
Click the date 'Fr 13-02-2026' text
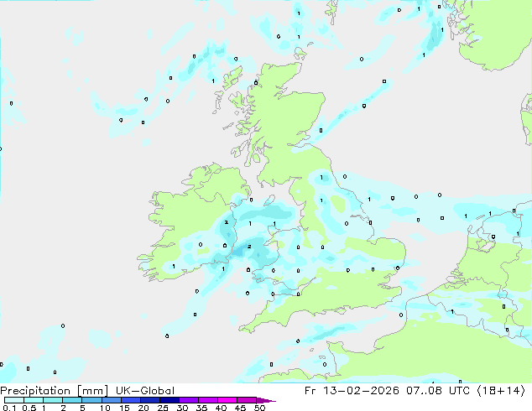pos(352,391)
